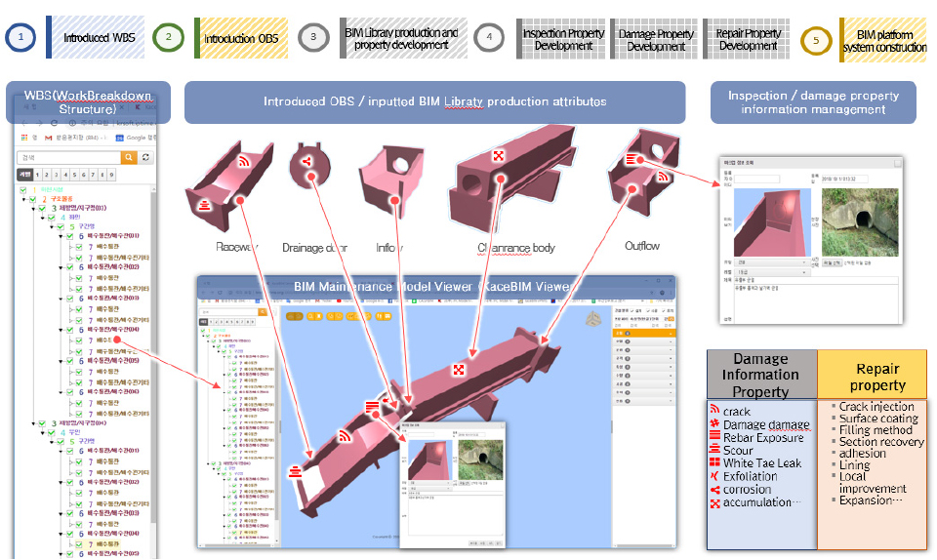Toggle checkbox of first level 3 node (03)
This screenshot has height=560, width=937.
click(42, 209)
